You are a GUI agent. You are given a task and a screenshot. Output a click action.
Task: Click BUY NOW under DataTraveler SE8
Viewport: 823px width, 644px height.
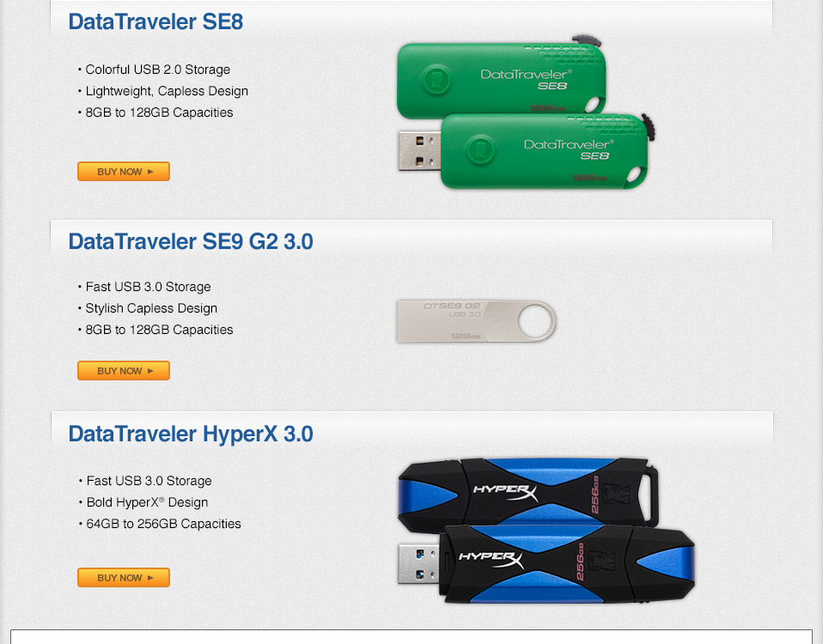124,172
